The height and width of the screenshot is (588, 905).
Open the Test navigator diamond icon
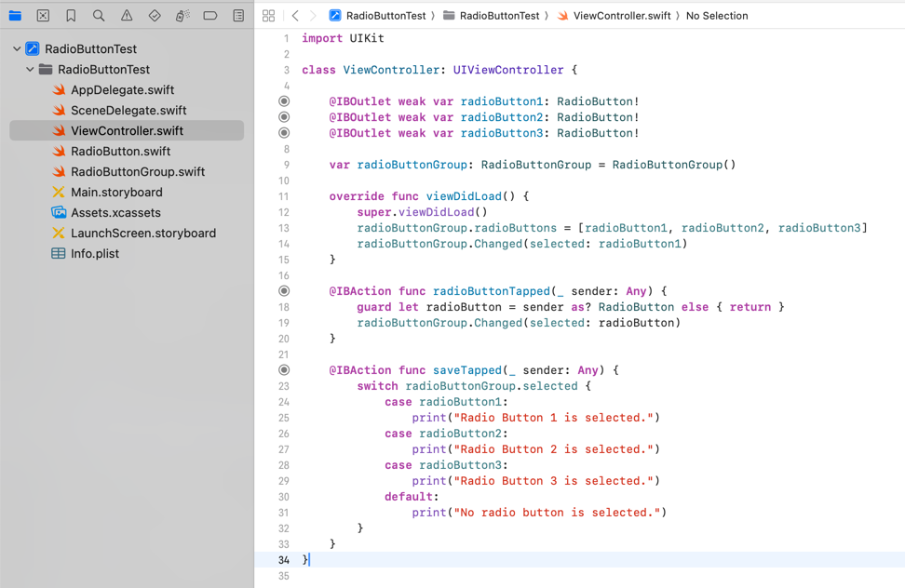(155, 16)
